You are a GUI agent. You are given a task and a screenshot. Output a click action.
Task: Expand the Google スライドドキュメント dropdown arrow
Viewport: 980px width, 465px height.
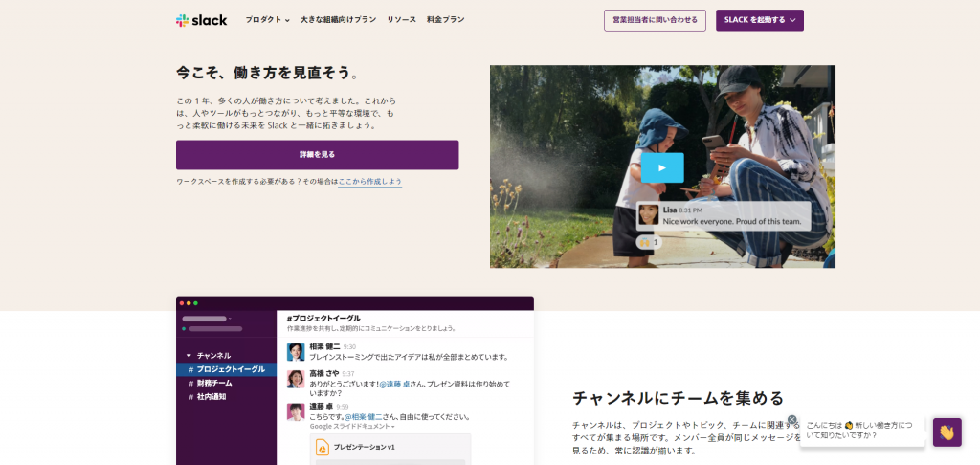coord(393,427)
